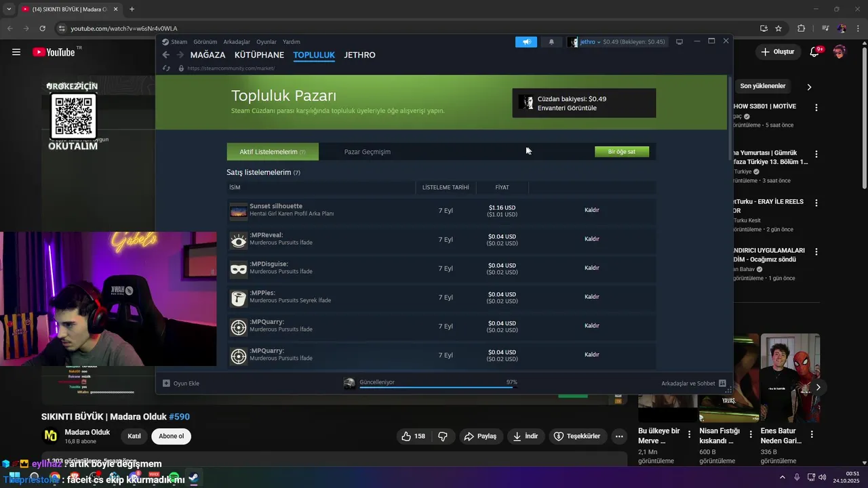Open Arkadaşlar ve Sohbet friends chat
The height and width of the screenshot is (488, 868).
(694, 383)
